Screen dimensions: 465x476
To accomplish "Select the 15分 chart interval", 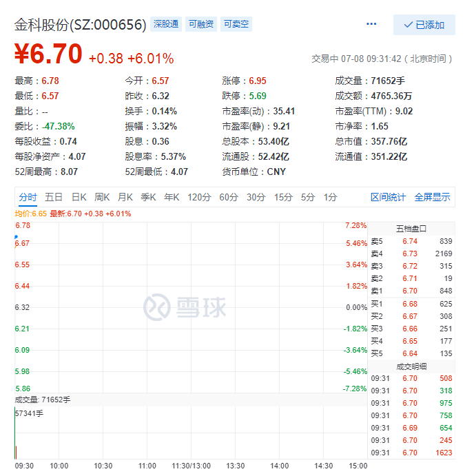I will click(x=284, y=197).
